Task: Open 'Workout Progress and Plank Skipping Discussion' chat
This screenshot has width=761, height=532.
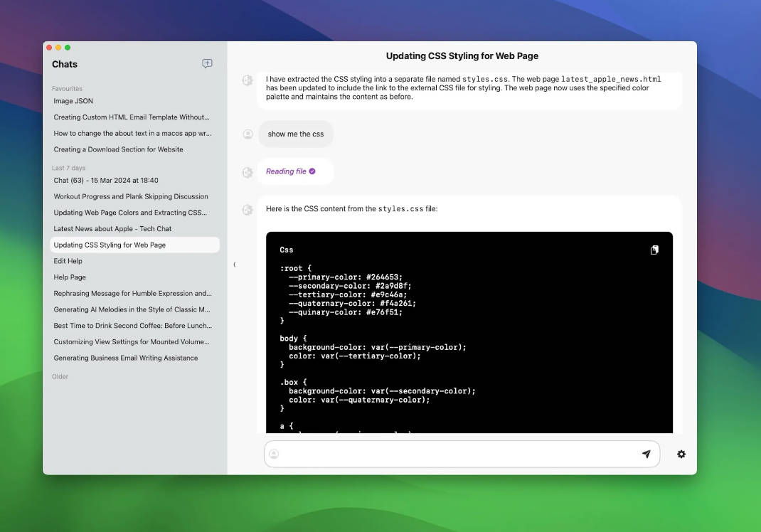Action: click(x=131, y=196)
